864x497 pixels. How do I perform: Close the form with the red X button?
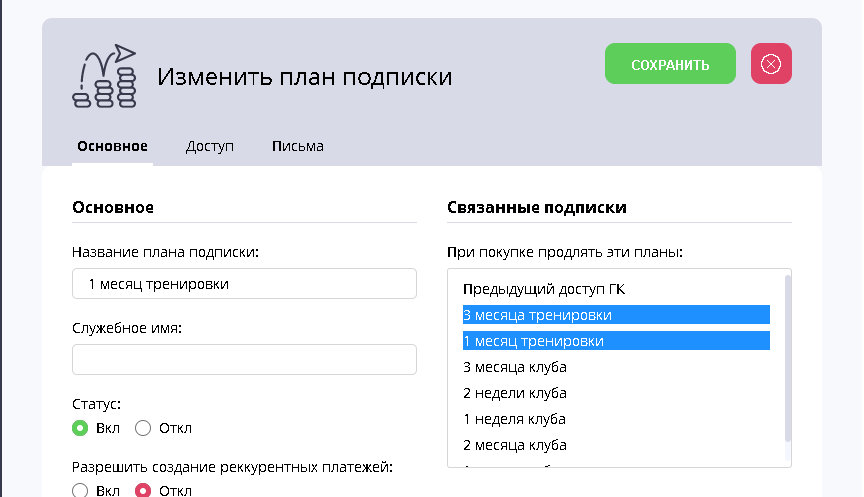[x=771, y=64]
